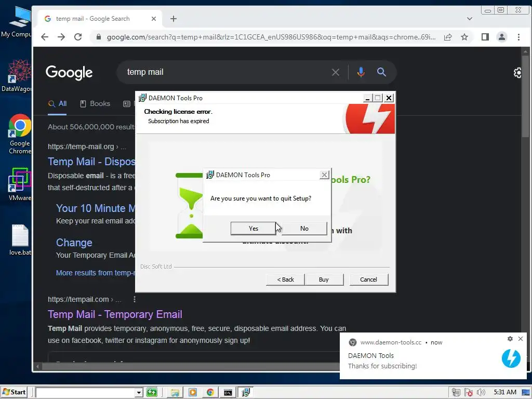Open a new Chrome tab
The height and width of the screenshot is (399, 532).
click(x=174, y=19)
